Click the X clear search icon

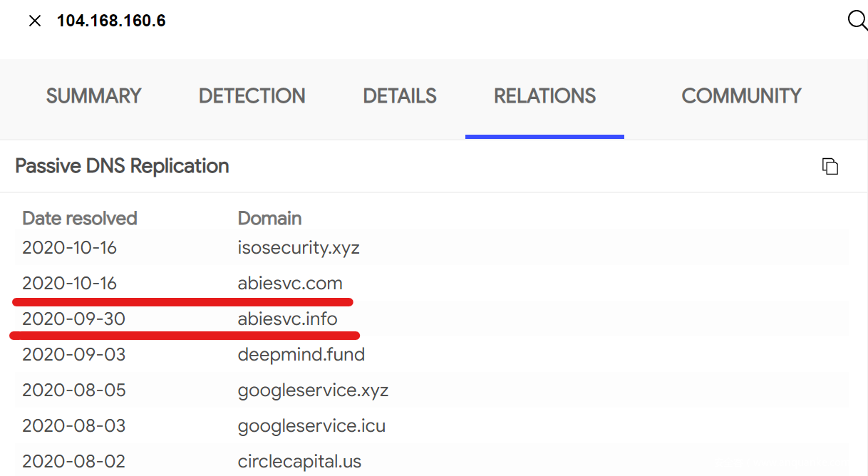[x=34, y=21]
